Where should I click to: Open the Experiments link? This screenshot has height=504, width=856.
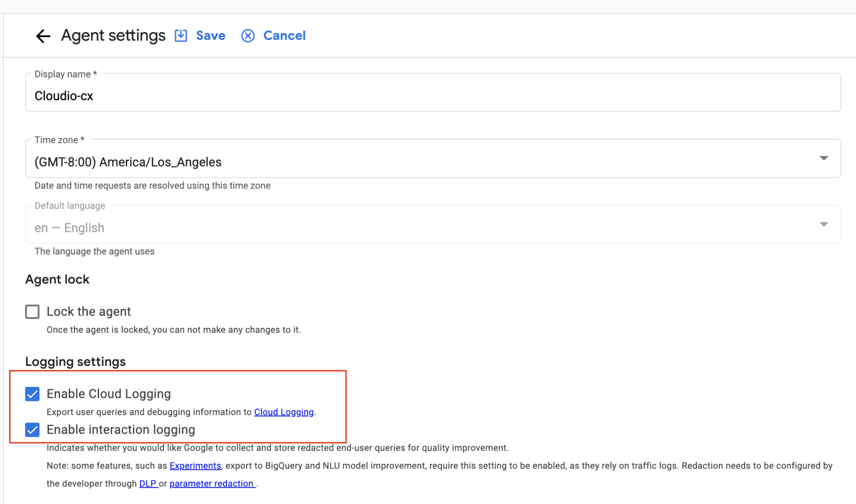(x=195, y=466)
